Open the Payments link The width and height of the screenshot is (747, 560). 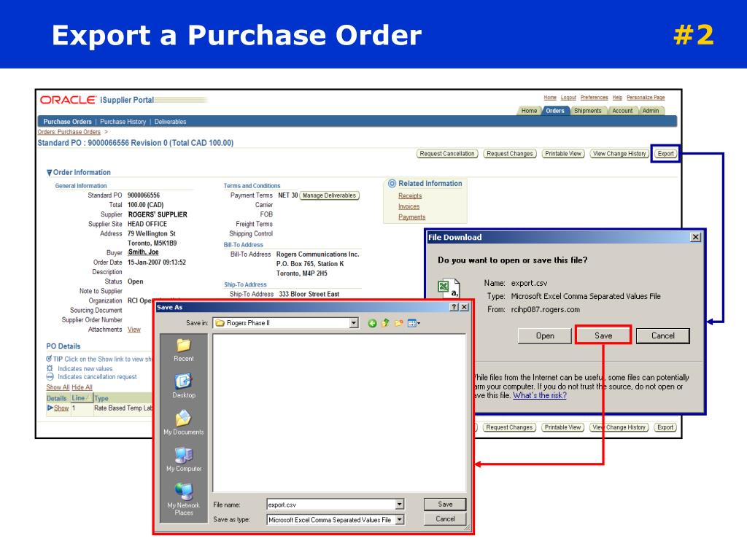tap(411, 217)
